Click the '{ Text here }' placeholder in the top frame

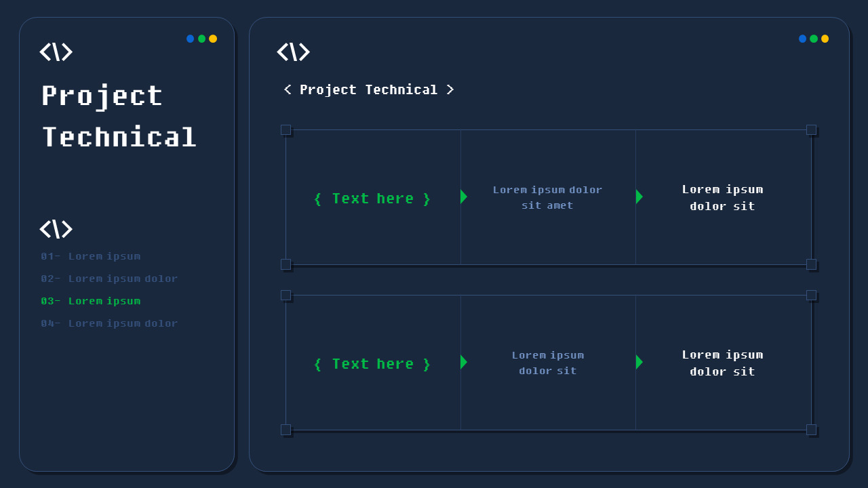point(372,198)
